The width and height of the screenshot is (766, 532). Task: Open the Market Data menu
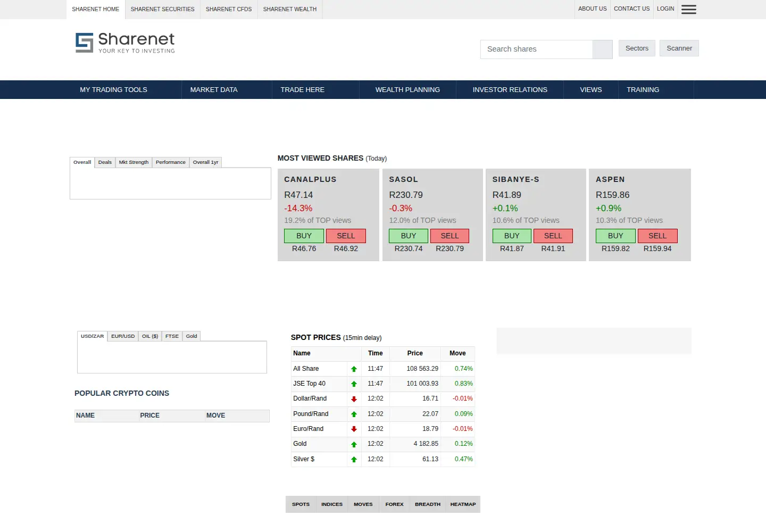pyautogui.click(x=214, y=89)
